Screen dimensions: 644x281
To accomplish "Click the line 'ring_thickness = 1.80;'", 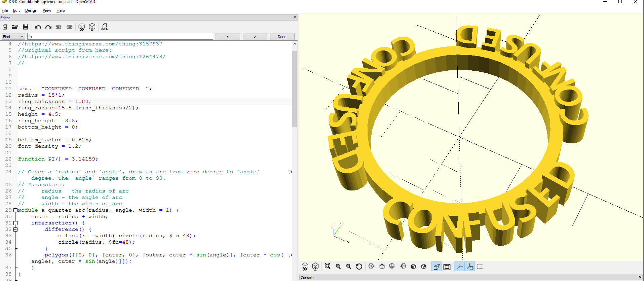I will [54, 101].
